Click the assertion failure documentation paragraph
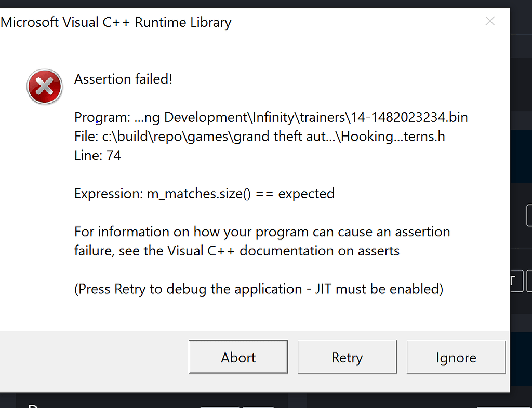 [x=261, y=241]
